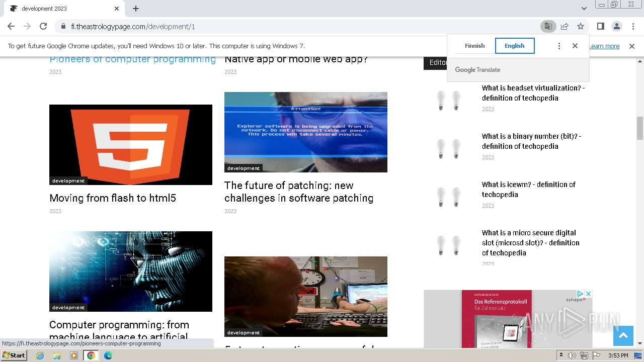Switch to Chrome in the taskbar
Viewport: 644px width, 362px height.
(x=91, y=355)
